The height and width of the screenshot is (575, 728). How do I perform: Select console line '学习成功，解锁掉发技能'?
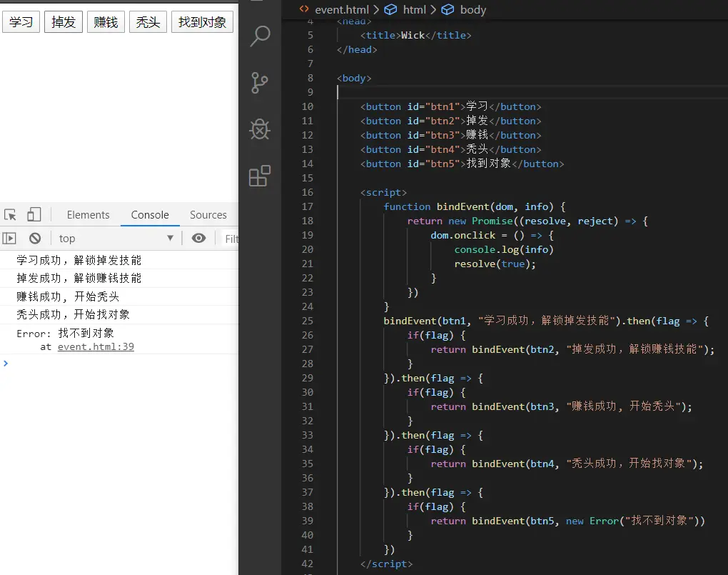pos(79,260)
